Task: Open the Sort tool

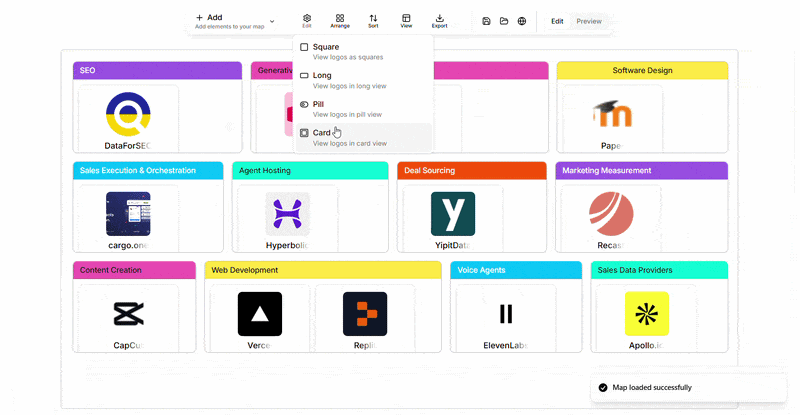Action: point(373,21)
